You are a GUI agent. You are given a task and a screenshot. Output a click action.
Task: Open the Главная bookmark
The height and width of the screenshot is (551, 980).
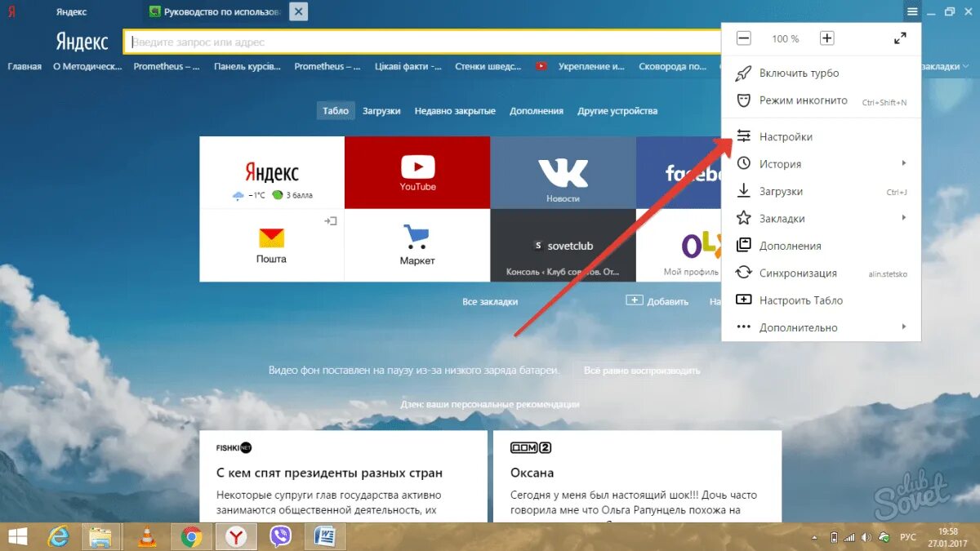[24, 67]
